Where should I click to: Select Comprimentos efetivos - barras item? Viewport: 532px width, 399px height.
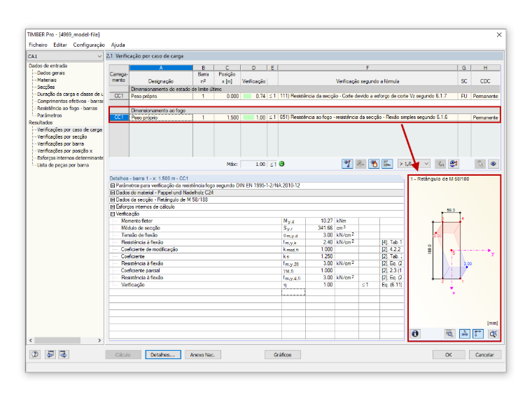coord(70,101)
